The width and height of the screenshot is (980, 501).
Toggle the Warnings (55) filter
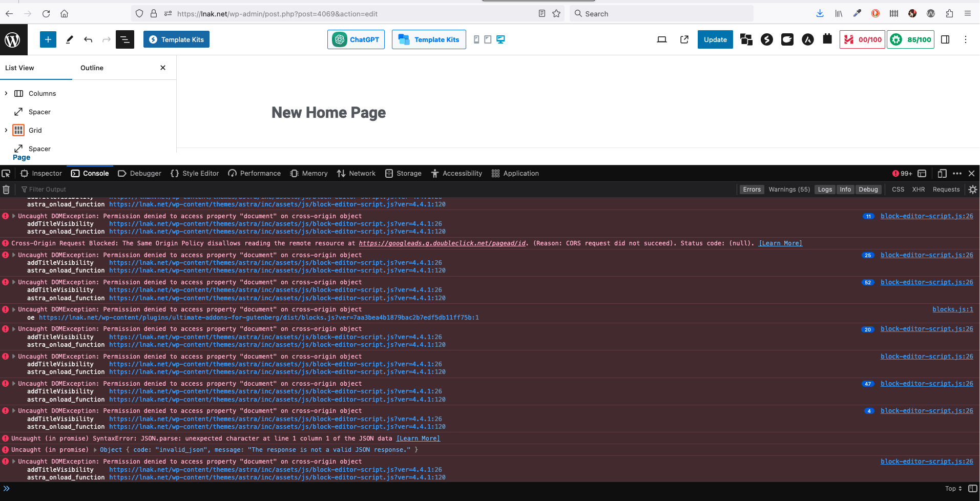point(789,190)
